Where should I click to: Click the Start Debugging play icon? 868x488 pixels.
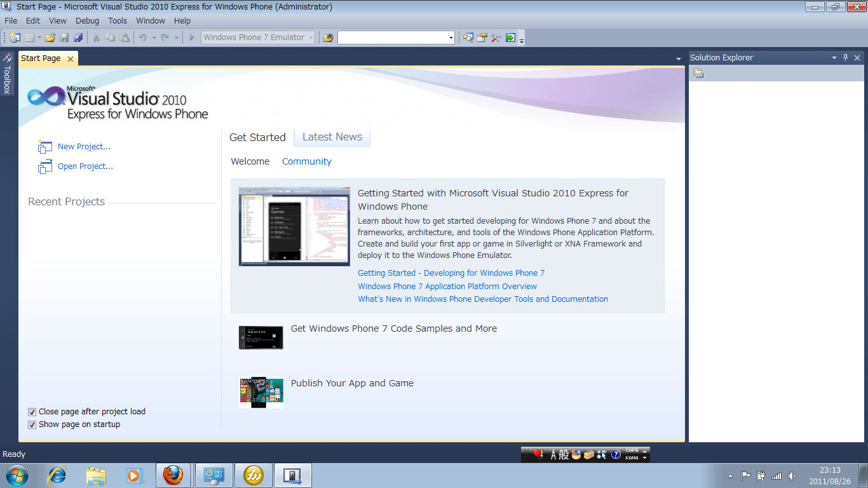click(x=191, y=37)
